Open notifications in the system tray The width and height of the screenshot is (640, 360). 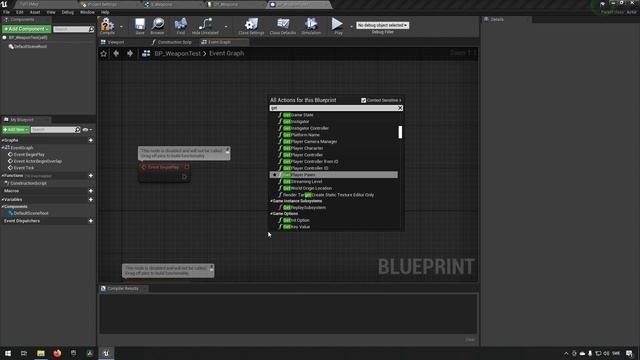click(629, 353)
